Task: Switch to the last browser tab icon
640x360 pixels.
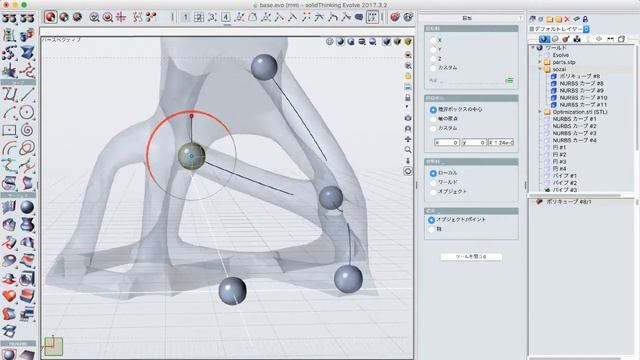Action: click(x=621, y=39)
